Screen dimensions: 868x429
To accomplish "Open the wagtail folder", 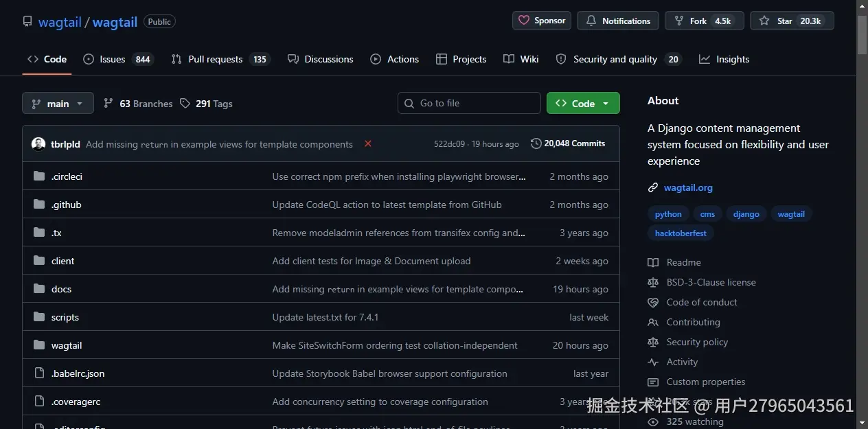I will (x=67, y=345).
